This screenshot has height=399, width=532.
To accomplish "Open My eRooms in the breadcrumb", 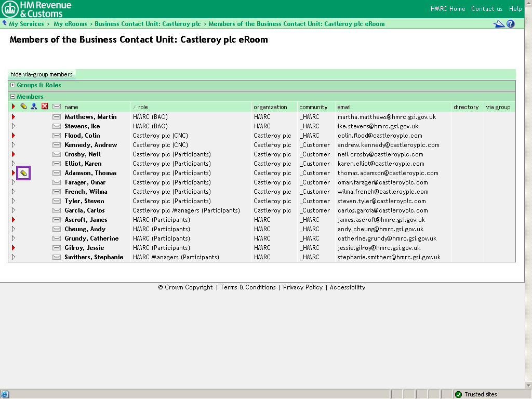I will click(x=70, y=24).
